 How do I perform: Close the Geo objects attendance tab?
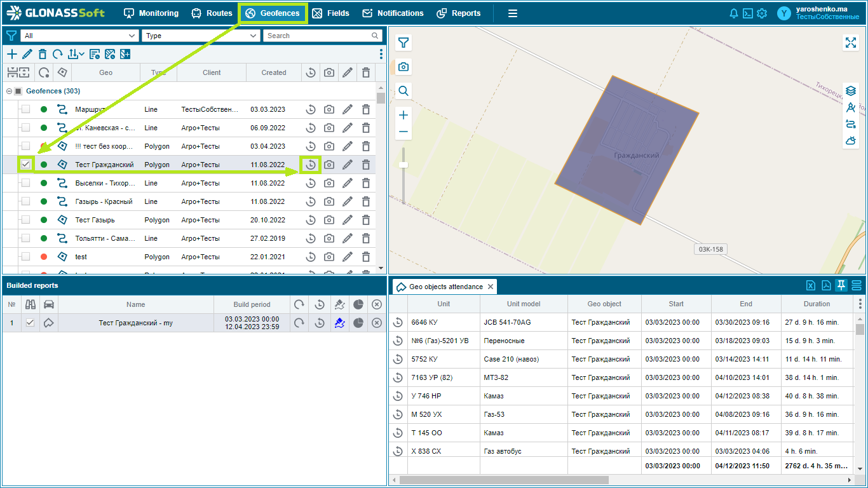click(491, 287)
